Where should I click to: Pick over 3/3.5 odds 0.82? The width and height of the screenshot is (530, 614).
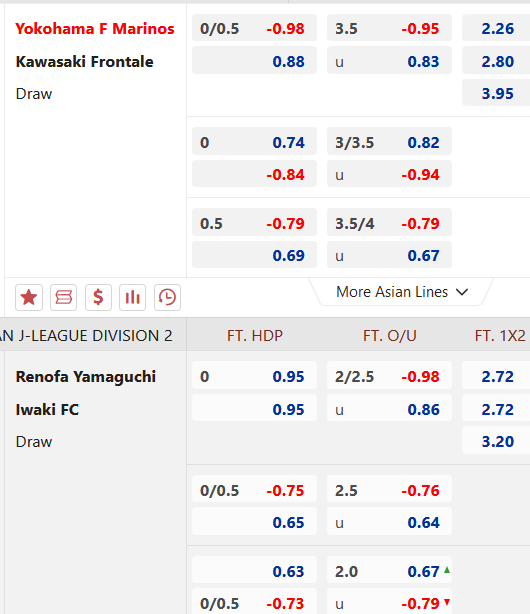click(x=389, y=142)
